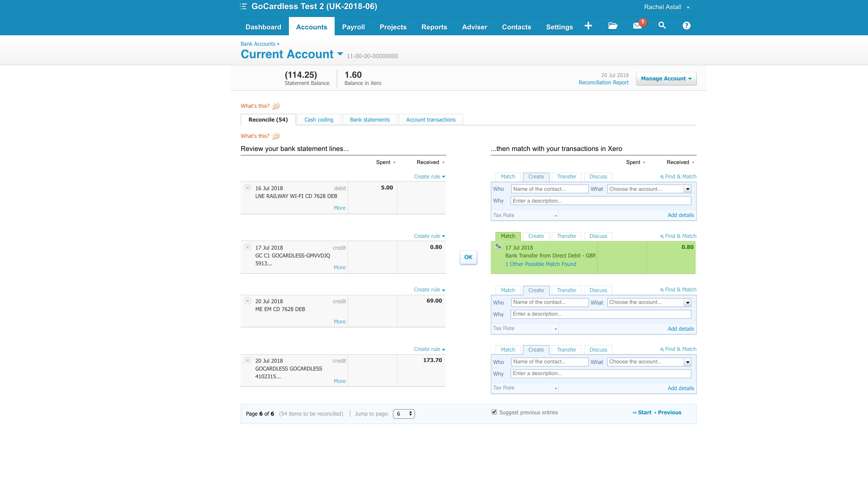Click the transfer arrows on matched Direct Debit

498,247
